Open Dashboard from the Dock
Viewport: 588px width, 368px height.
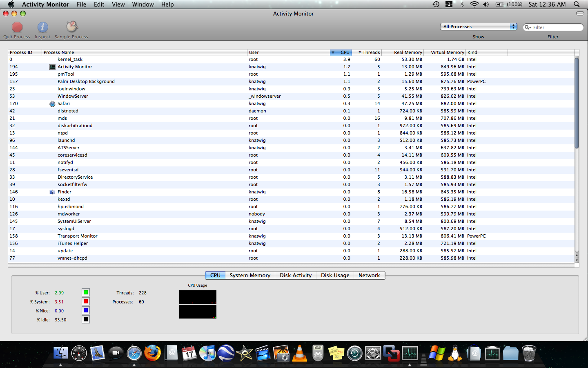[79, 353]
